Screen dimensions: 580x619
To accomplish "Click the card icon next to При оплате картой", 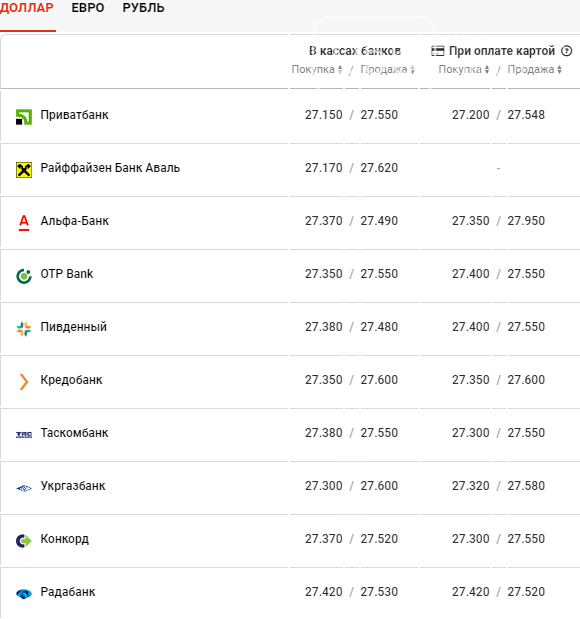I will point(437,51).
